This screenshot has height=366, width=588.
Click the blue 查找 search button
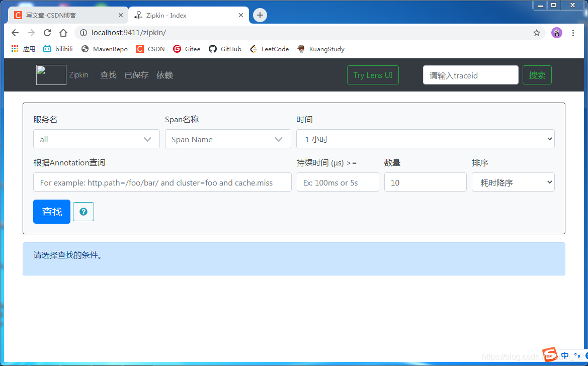(x=52, y=212)
